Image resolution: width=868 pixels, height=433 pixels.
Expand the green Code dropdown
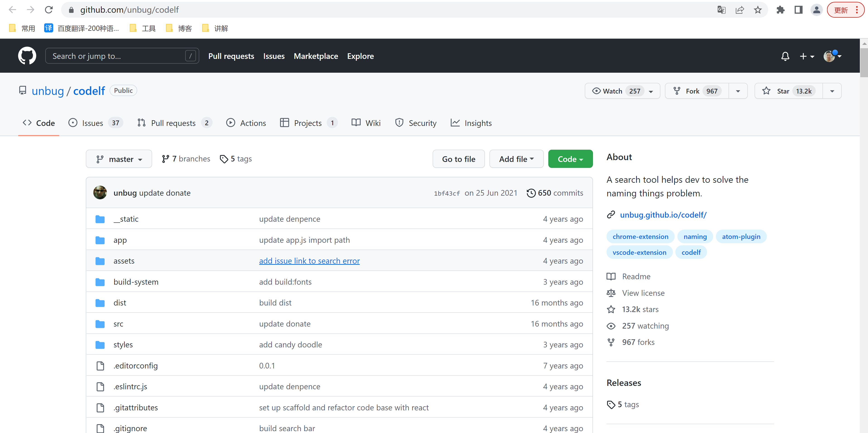pyautogui.click(x=570, y=159)
